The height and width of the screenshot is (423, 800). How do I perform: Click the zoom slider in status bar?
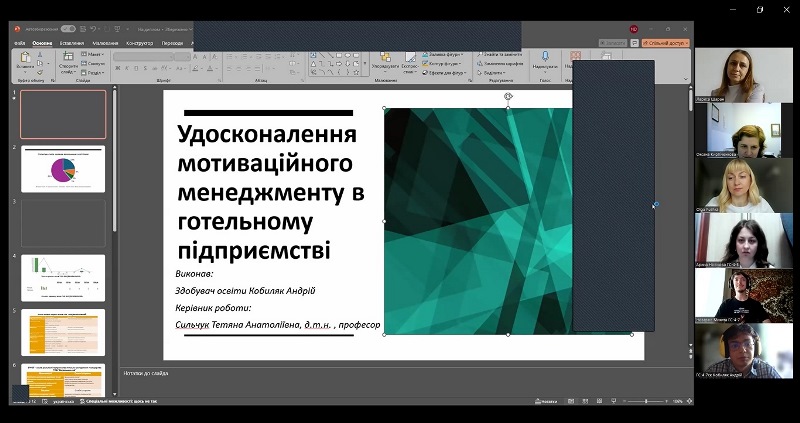[652, 401]
